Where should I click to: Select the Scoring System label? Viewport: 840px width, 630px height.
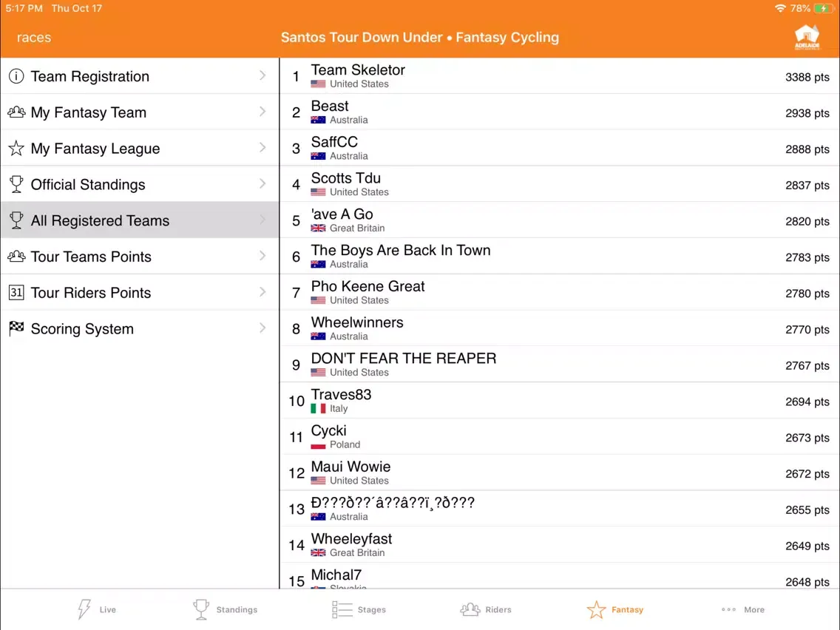click(82, 329)
